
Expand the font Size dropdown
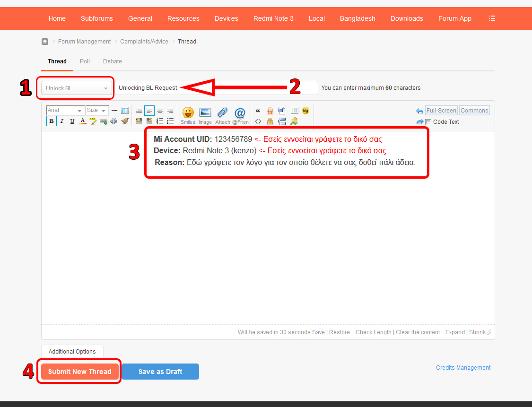coord(97,111)
